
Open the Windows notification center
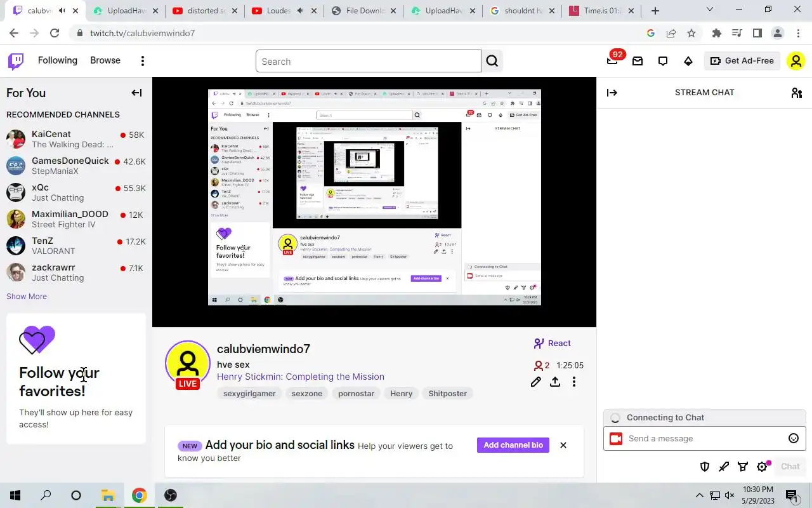(792, 495)
